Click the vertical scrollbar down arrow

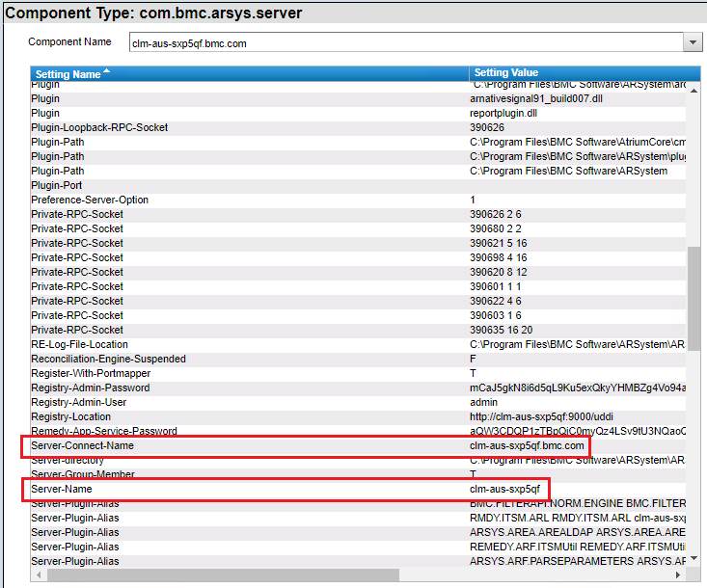pos(693,558)
